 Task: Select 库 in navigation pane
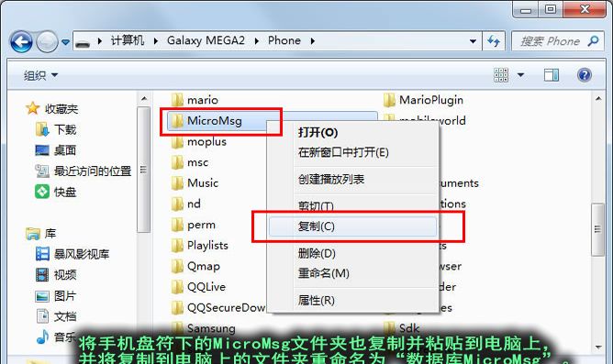pyautogui.click(x=50, y=234)
